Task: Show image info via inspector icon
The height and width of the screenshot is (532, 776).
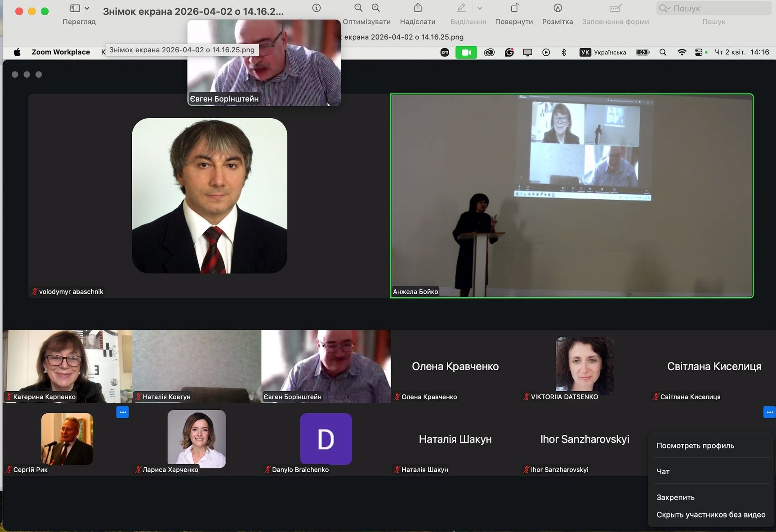Action: tap(317, 8)
